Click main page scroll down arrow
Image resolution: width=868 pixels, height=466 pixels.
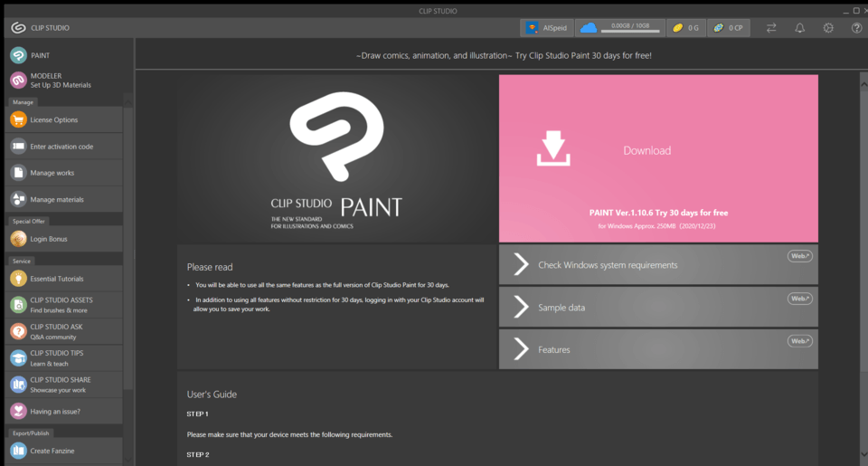tap(863, 455)
